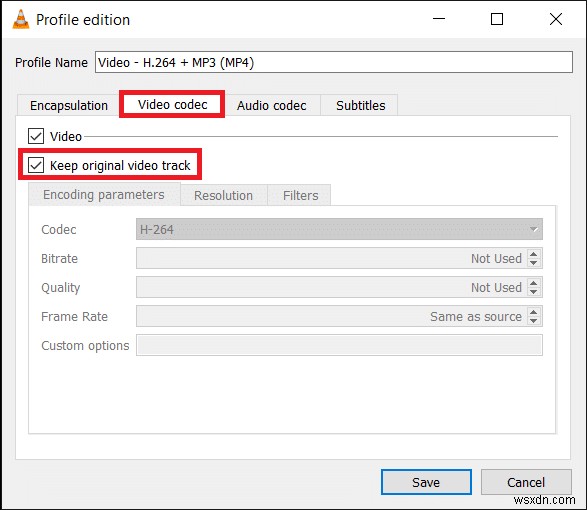Switch to the Encapsulation tab
This screenshot has height=510, width=587.
pos(69,106)
